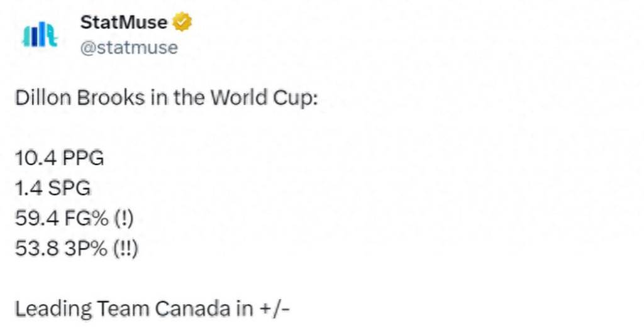Select the 'PPG' abbreviation
The height and width of the screenshot is (330, 644).
tap(82, 158)
